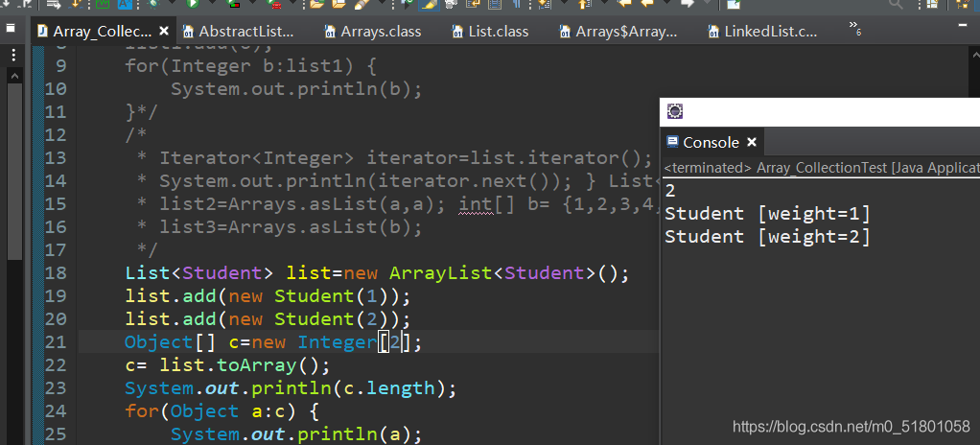Screen dimensions: 980x445
Task: Minimize the editor area
Action: point(963,27)
